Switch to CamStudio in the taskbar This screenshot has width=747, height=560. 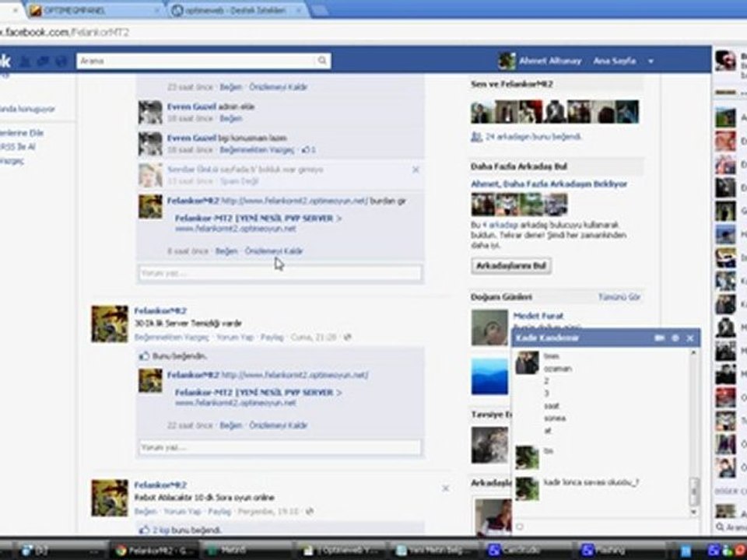[x=525, y=551]
